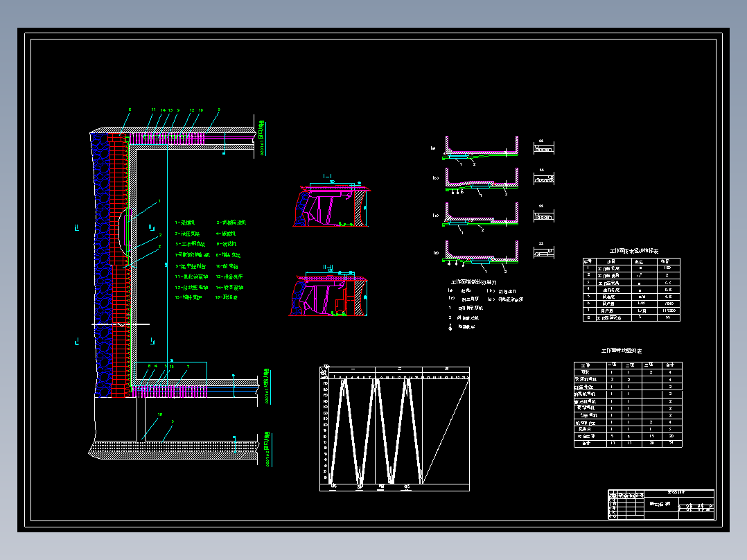
Task: Click the II-II cross-section view drawing
Action: click(x=328, y=294)
